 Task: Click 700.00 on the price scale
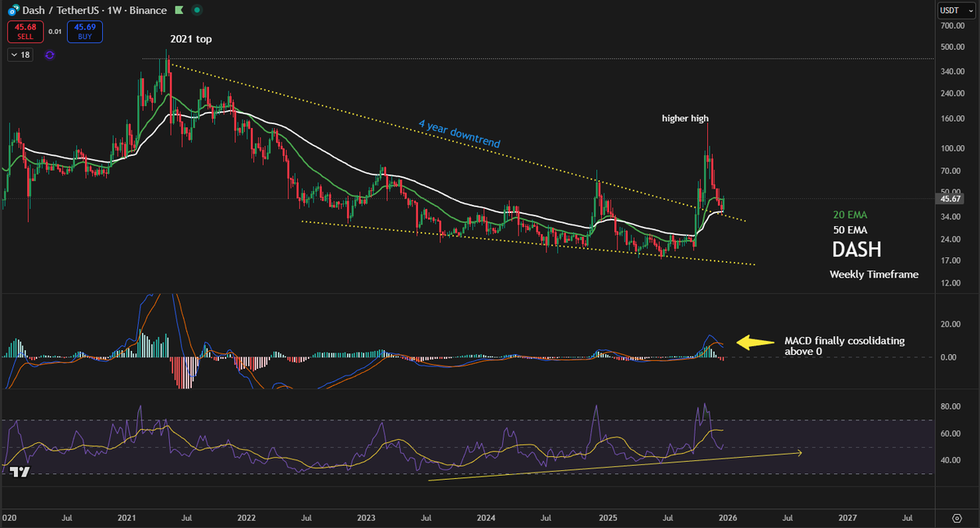951,27
